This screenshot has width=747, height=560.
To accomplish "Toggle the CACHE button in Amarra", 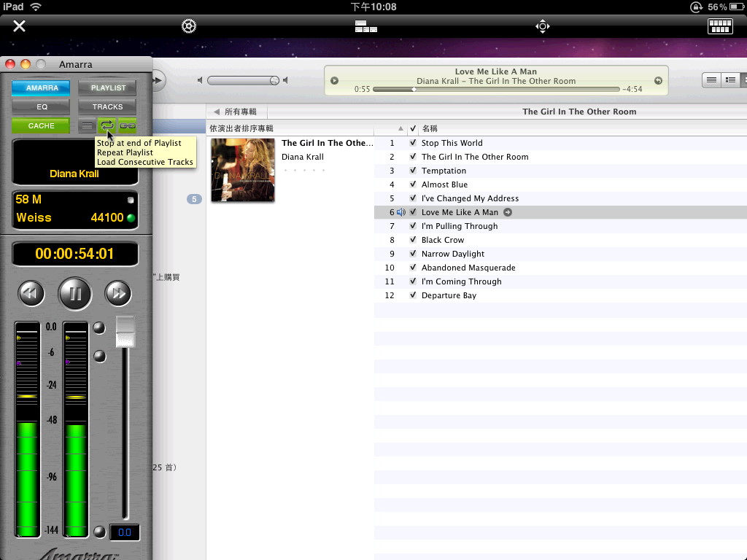I will tap(41, 125).
